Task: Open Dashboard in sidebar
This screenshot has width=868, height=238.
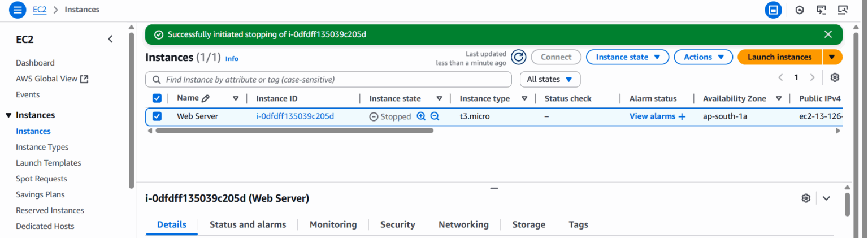Action: coord(35,63)
